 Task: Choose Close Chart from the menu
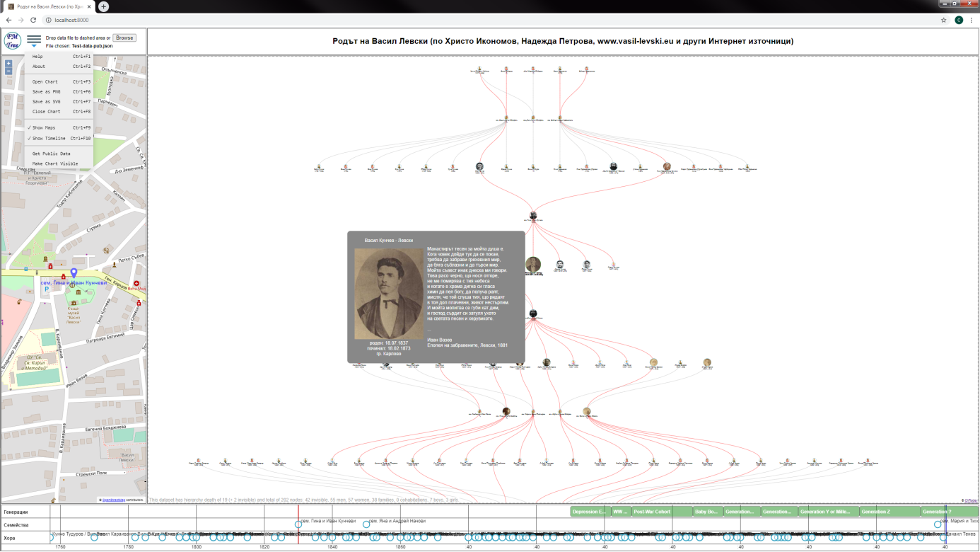coord(59,112)
